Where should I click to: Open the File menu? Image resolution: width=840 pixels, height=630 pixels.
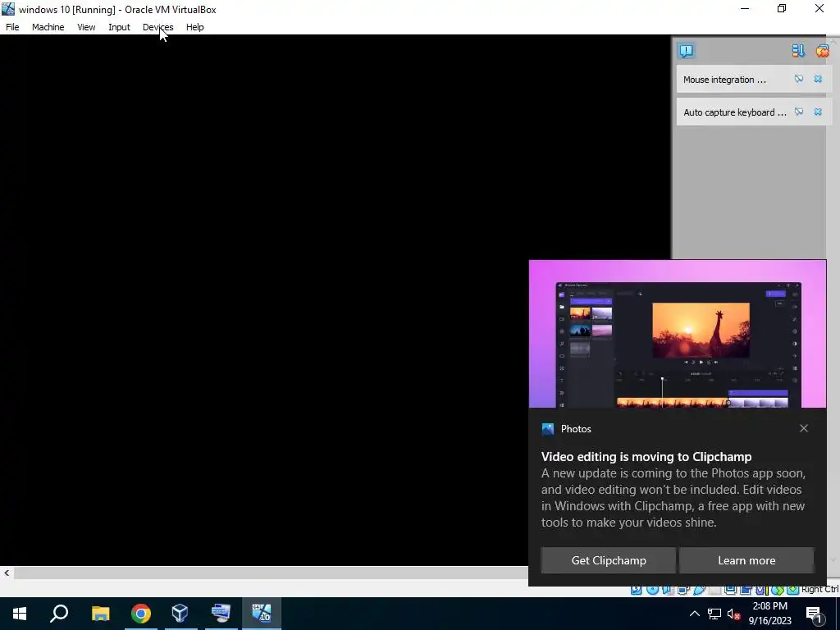12,27
